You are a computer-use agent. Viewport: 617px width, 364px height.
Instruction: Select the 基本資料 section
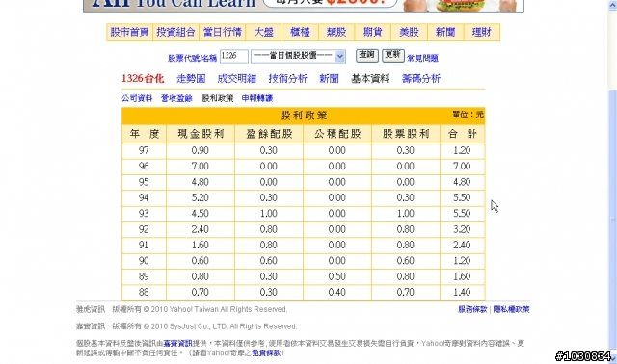(370, 79)
